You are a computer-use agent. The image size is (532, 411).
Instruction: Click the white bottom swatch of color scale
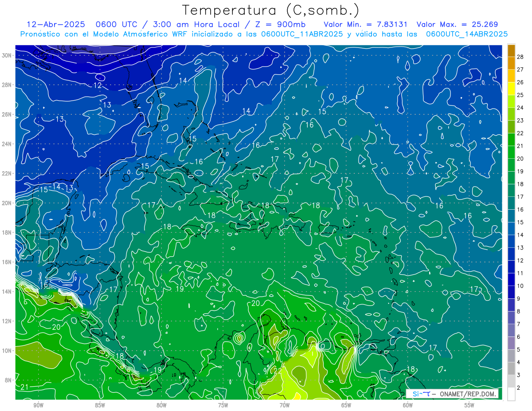pos(511,394)
